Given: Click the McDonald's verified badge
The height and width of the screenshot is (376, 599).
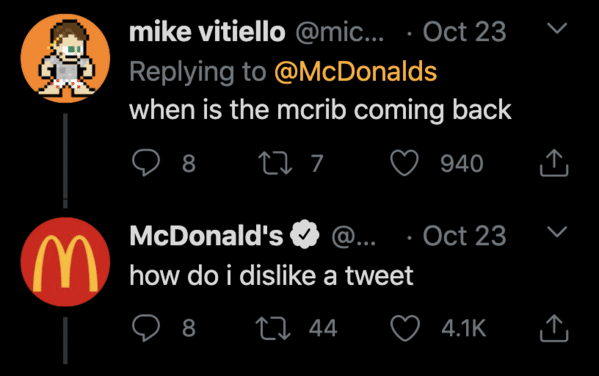Looking at the screenshot, I should click(x=304, y=234).
